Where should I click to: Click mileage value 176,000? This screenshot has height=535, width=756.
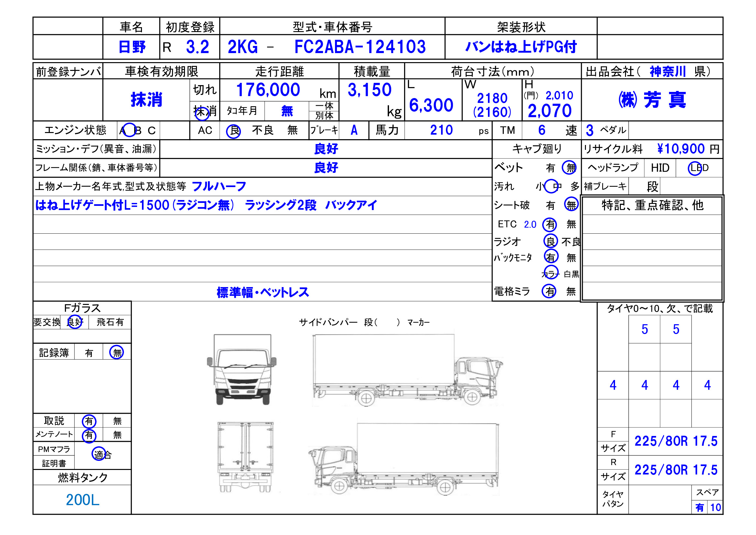pyautogui.click(x=268, y=90)
